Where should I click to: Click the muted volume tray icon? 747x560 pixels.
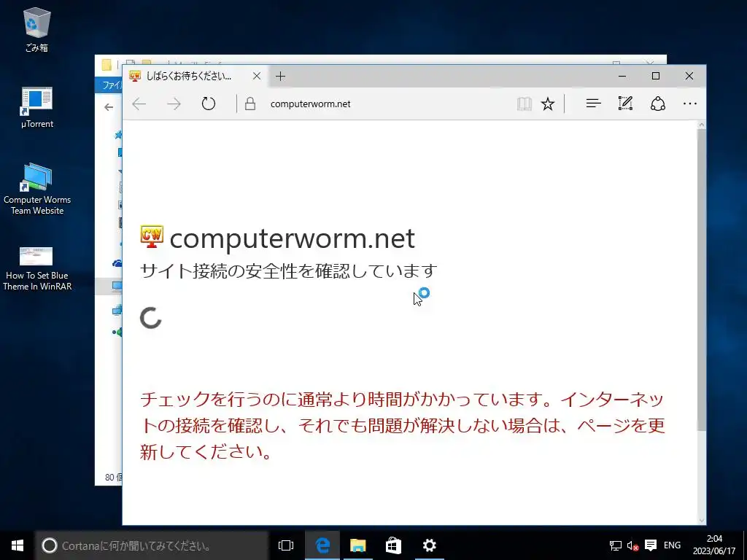632,545
